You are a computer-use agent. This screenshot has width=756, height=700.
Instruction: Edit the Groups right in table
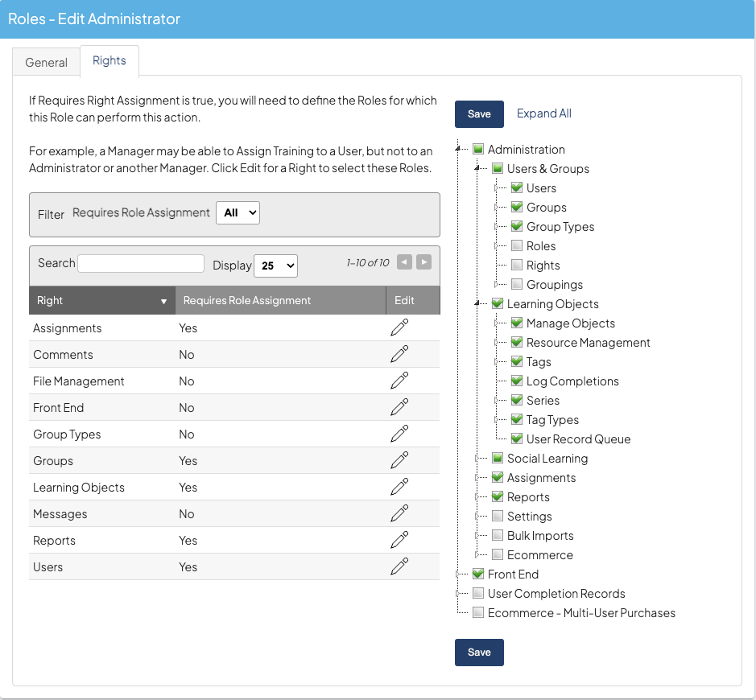click(x=399, y=460)
